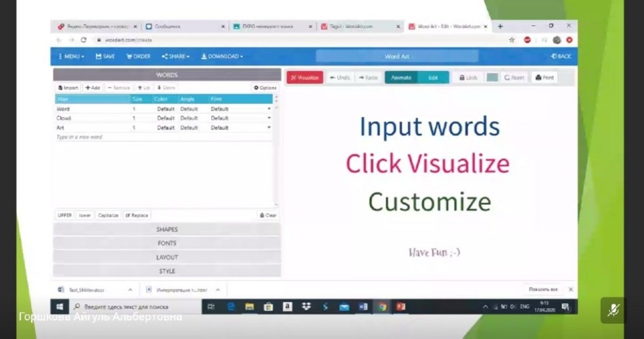
Task: Open the Share dropdown
Action: (175, 56)
